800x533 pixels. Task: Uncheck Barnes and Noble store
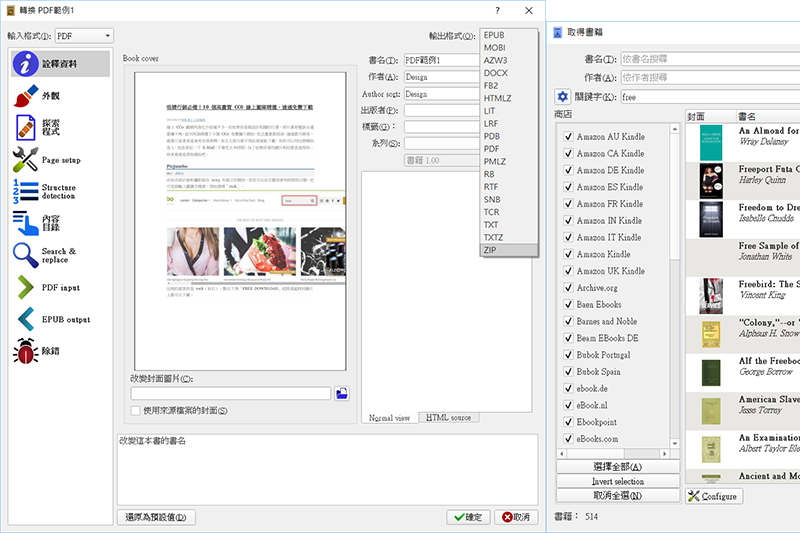[568, 321]
